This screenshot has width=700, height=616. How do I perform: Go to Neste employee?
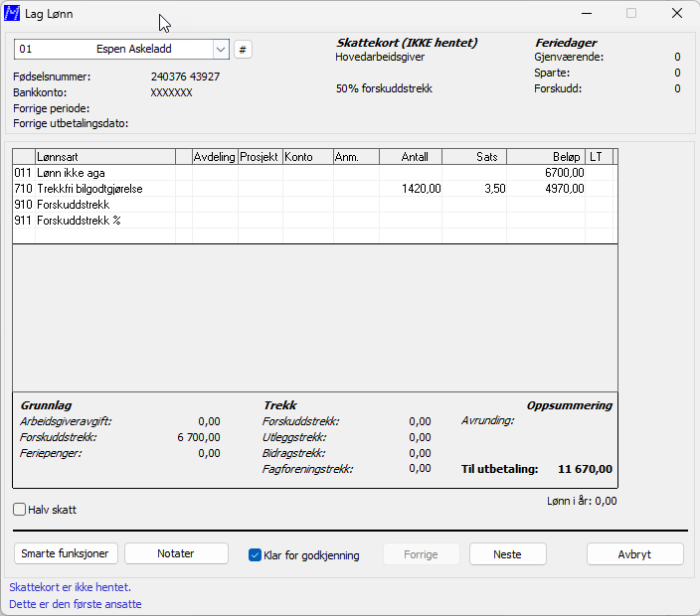tap(507, 554)
